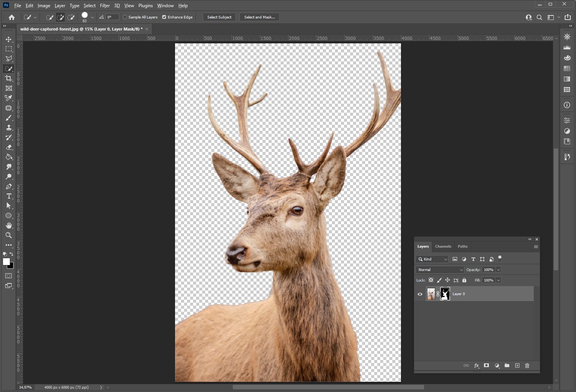Toggle Quick Mask mode icon
The height and width of the screenshot is (392, 576).
[x=9, y=276]
